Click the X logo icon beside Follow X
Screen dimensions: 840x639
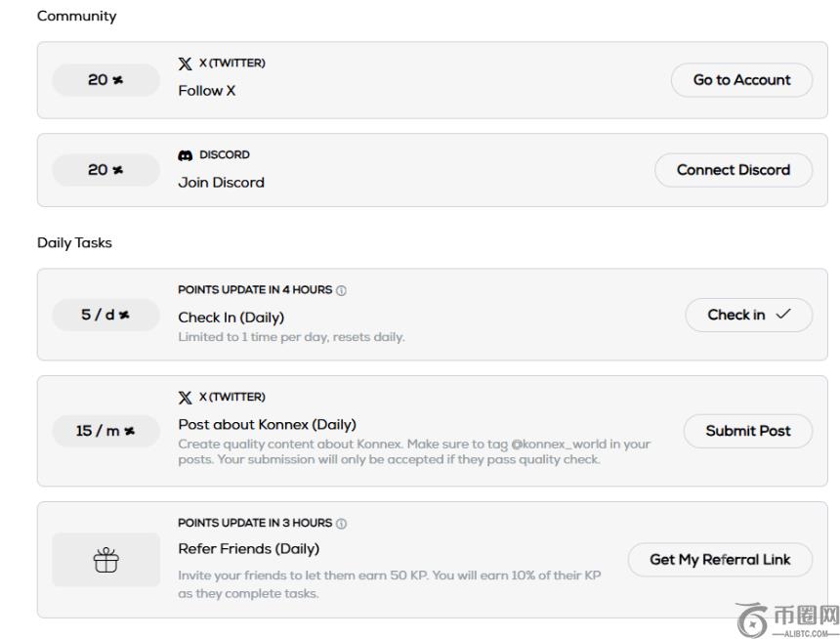tap(185, 64)
